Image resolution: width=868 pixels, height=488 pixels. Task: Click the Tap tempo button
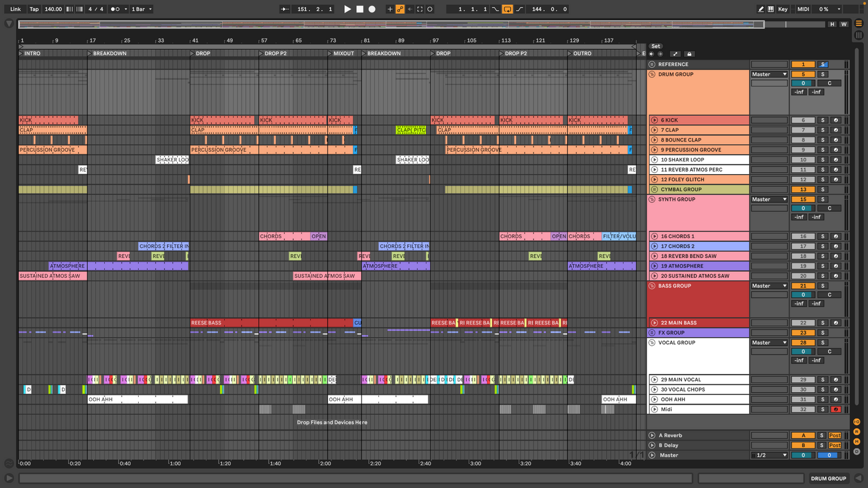(34, 9)
